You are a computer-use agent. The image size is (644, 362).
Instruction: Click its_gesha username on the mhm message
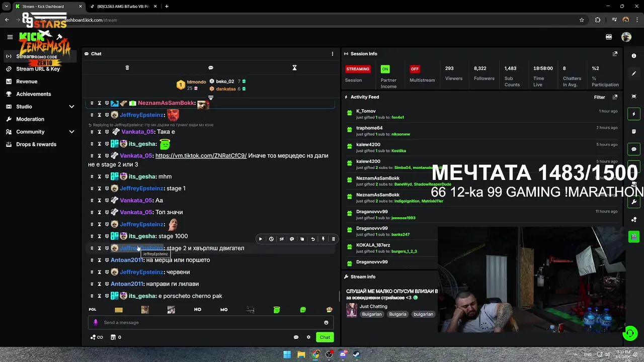pyautogui.click(x=142, y=177)
